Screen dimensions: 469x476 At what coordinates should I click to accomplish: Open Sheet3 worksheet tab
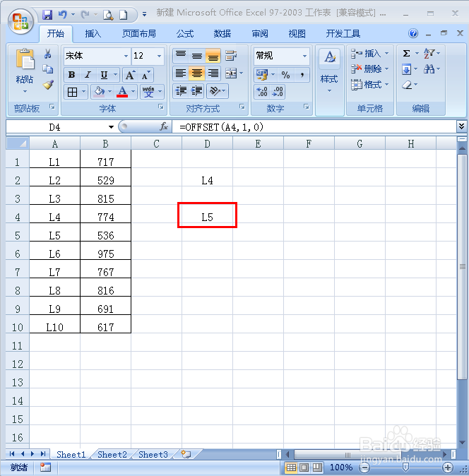click(x=153, y=454)
